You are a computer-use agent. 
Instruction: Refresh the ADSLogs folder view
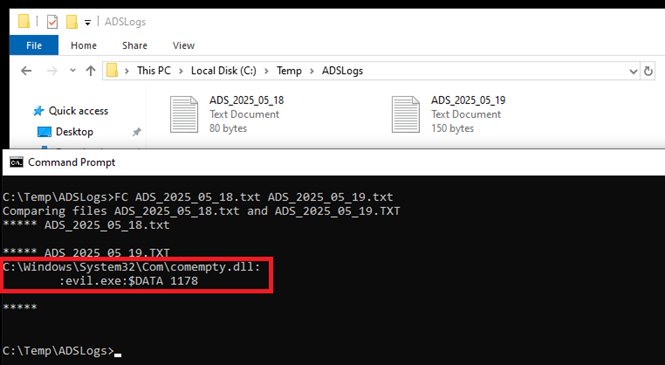tap(648, 71)
